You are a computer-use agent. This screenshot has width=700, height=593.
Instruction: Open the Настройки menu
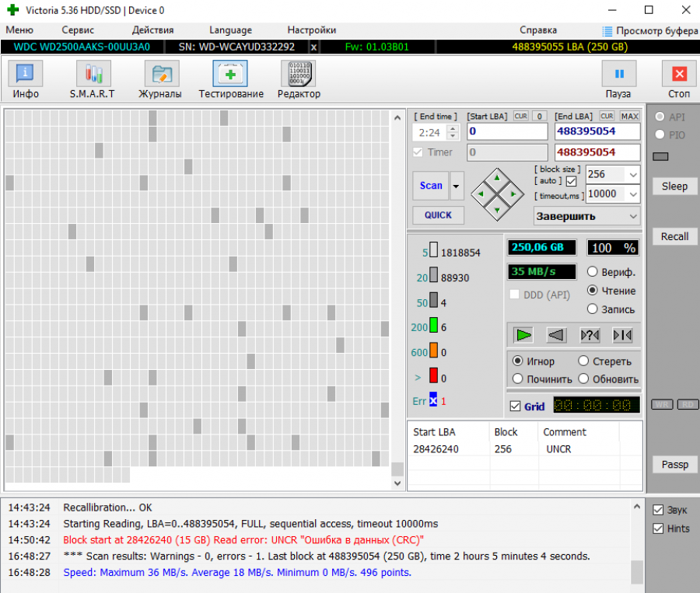pyautogui.click(x=311, y=30)
